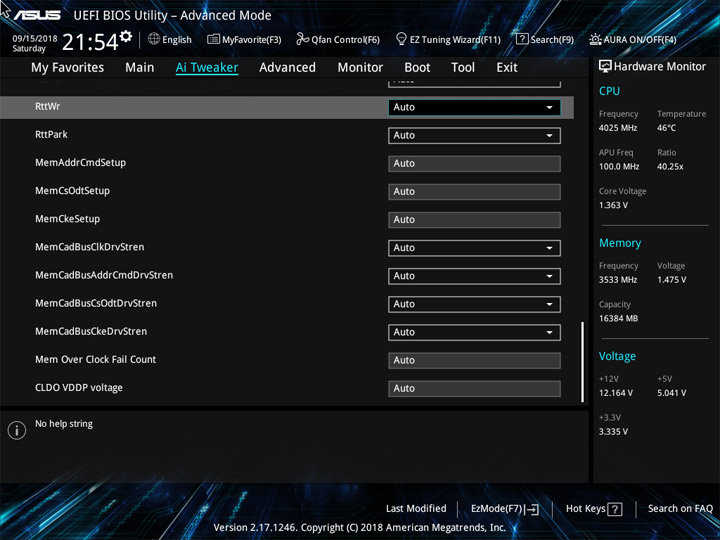Click the 09/15/2018 date
The width and height of the screenshot is (720, 540).
35,39
